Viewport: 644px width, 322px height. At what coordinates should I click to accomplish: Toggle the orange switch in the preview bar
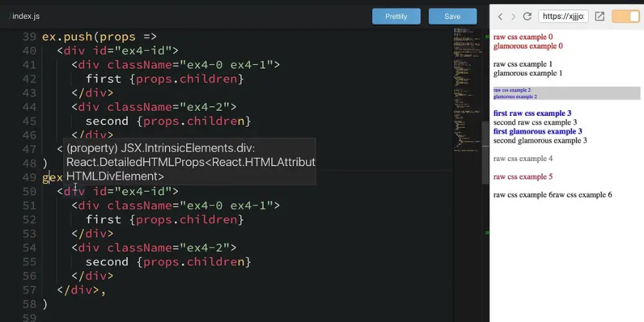[625, 17]
